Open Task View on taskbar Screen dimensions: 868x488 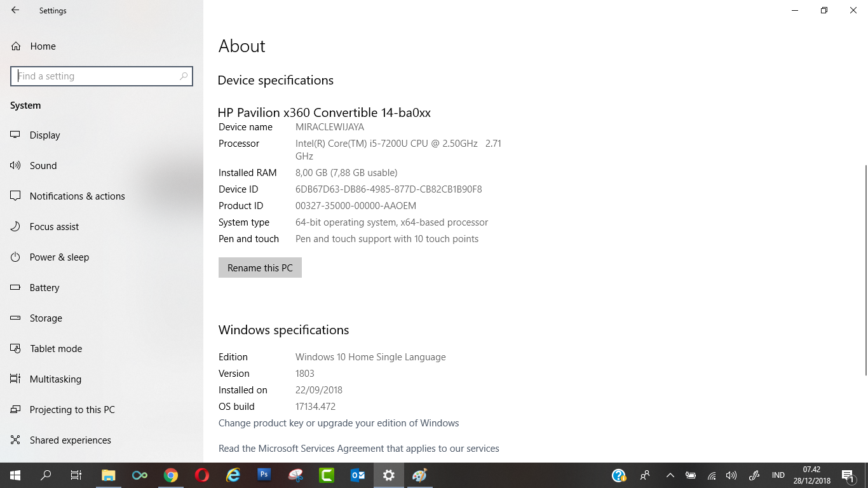[x=76, y=475]
